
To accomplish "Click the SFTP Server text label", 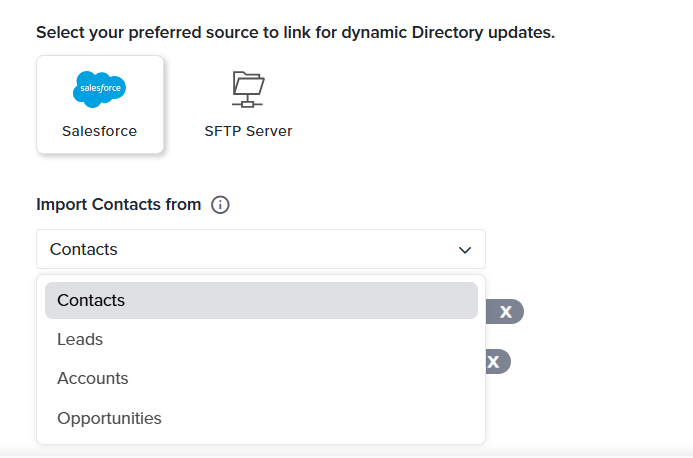I will (248, 131).
